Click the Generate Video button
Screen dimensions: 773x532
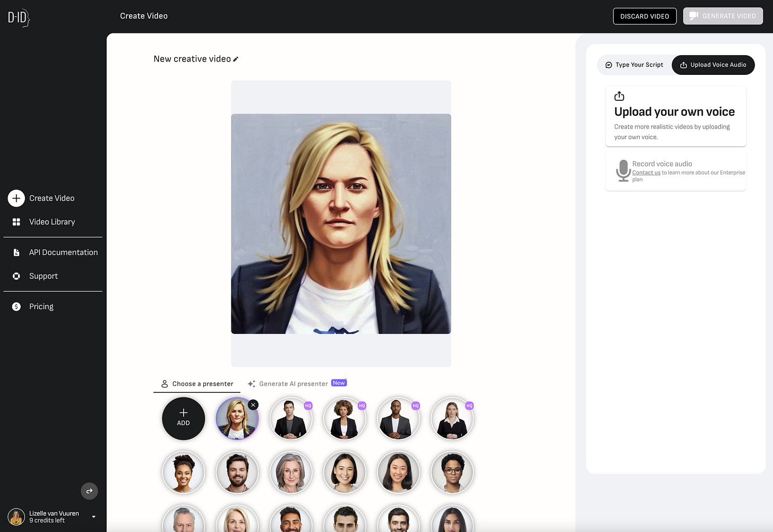(723, 16)
